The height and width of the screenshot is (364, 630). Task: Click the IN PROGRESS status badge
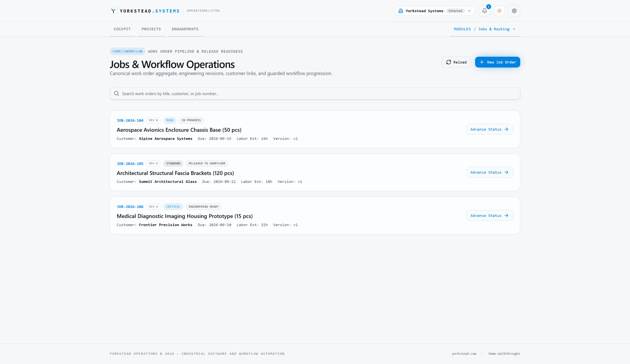pos(191,120)
